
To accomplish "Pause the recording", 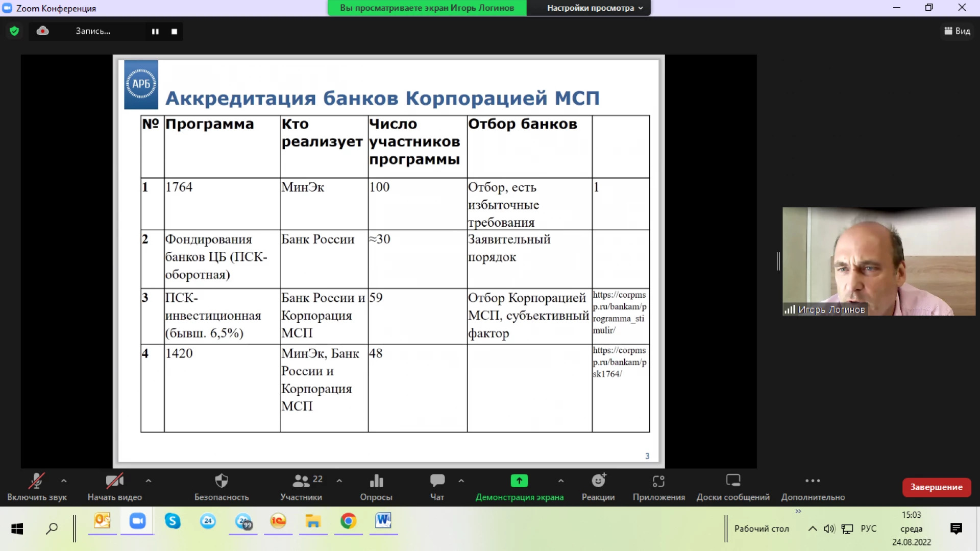I will (x=155, y=32).
